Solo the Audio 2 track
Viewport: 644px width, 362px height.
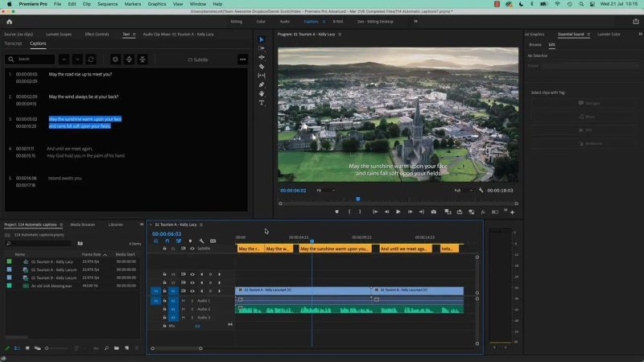192,309
